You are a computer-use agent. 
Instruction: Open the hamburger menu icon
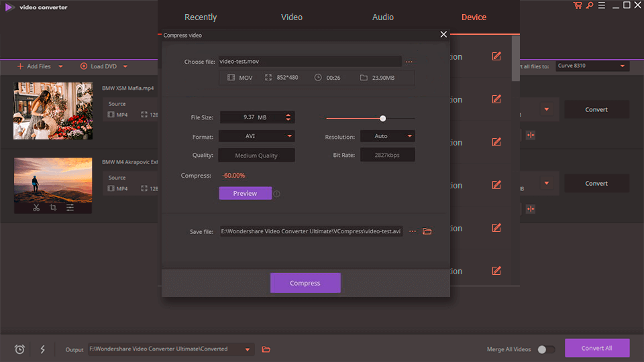coord(602,5)
